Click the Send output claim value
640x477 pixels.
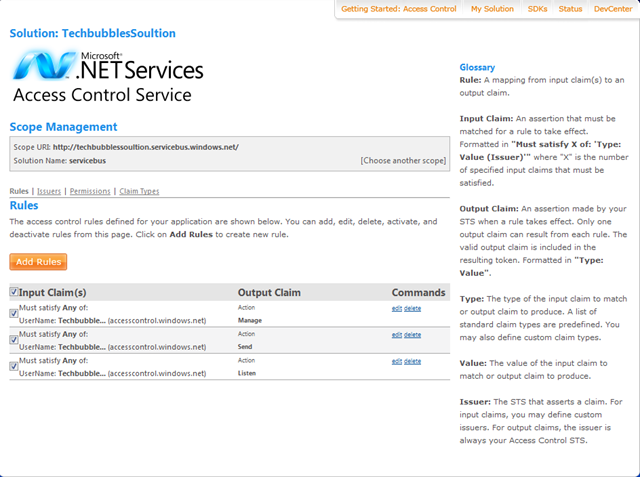pyautogui.click(x=245, y=347)
